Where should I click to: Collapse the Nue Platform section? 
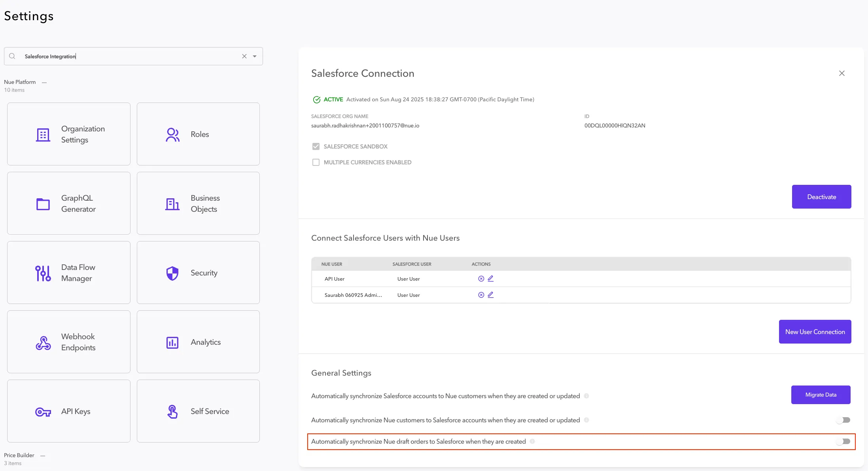coord(44,82)
